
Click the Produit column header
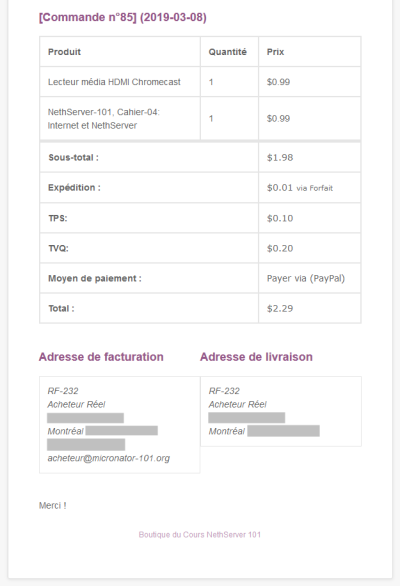[64, 52]
